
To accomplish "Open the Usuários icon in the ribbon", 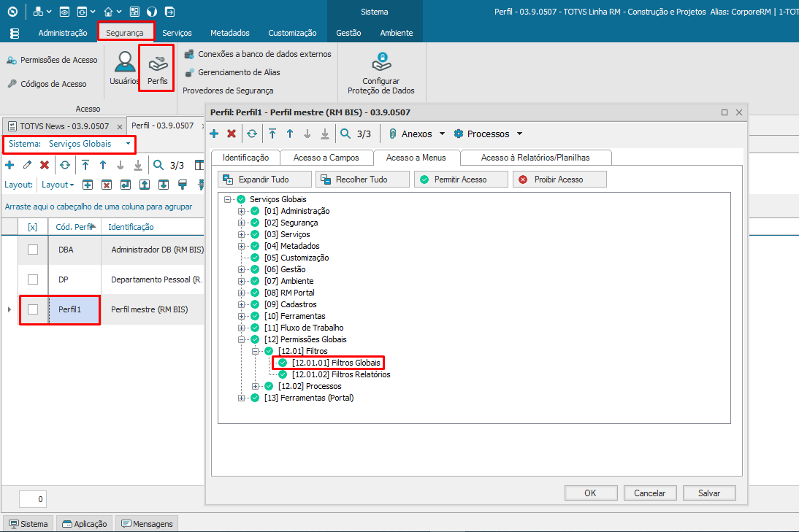I will pyautogui.click(x=124, y=68).
